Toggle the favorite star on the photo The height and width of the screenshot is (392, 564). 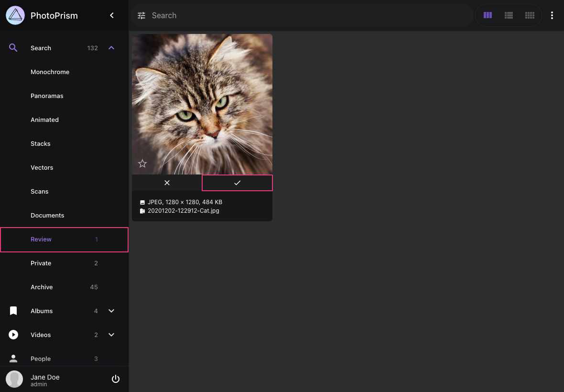[x=142, y=163]
